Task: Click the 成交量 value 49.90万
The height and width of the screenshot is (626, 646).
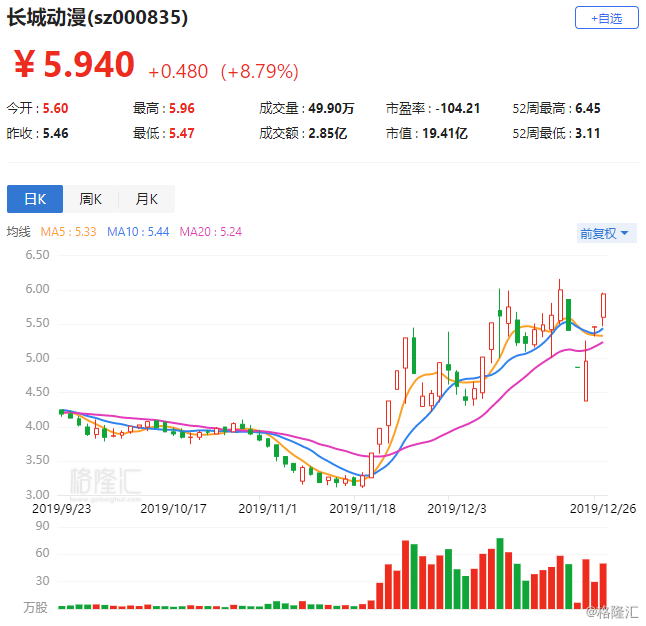Action: [331, 108]
